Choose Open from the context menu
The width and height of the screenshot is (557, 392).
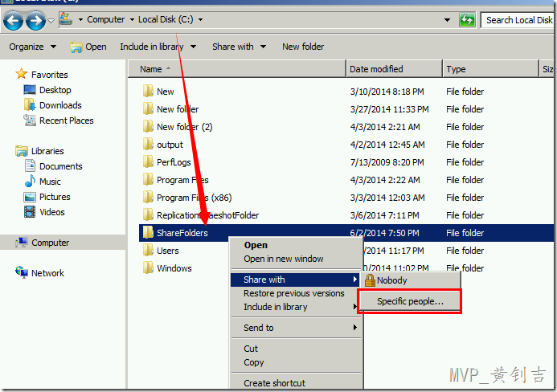point(295,245)
